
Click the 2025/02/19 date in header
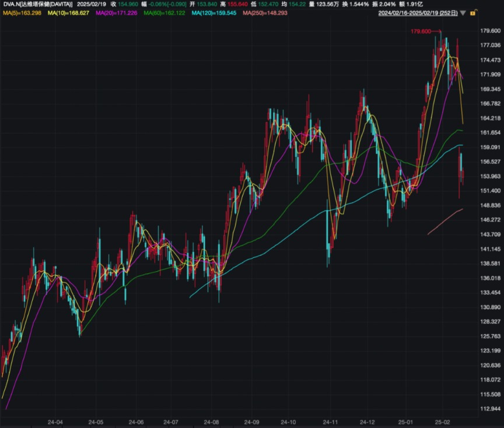pos(92,3)
